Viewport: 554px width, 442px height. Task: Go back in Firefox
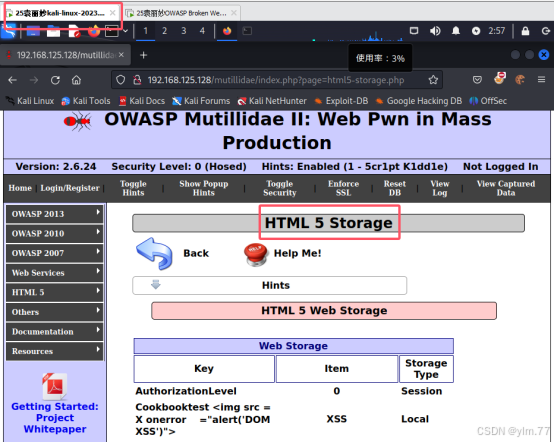coord(13,80)
